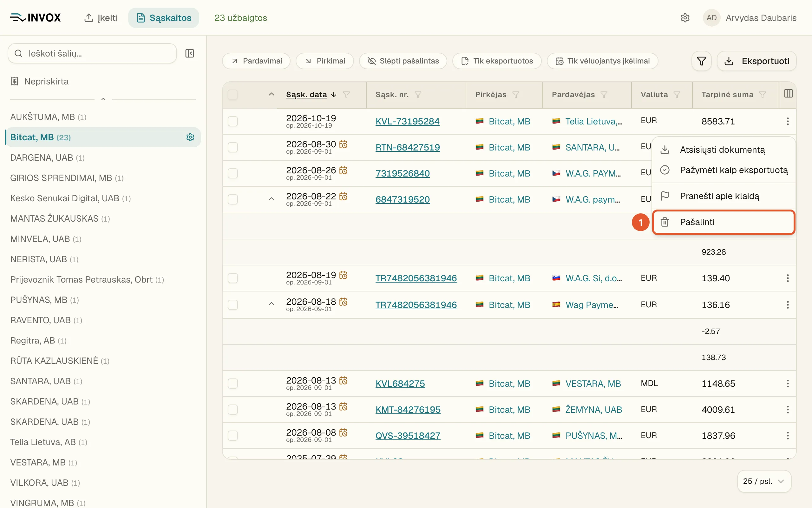The image size is (812, 508).
Task: Filter the Tarpinė suma column
Action: point(762,95)
